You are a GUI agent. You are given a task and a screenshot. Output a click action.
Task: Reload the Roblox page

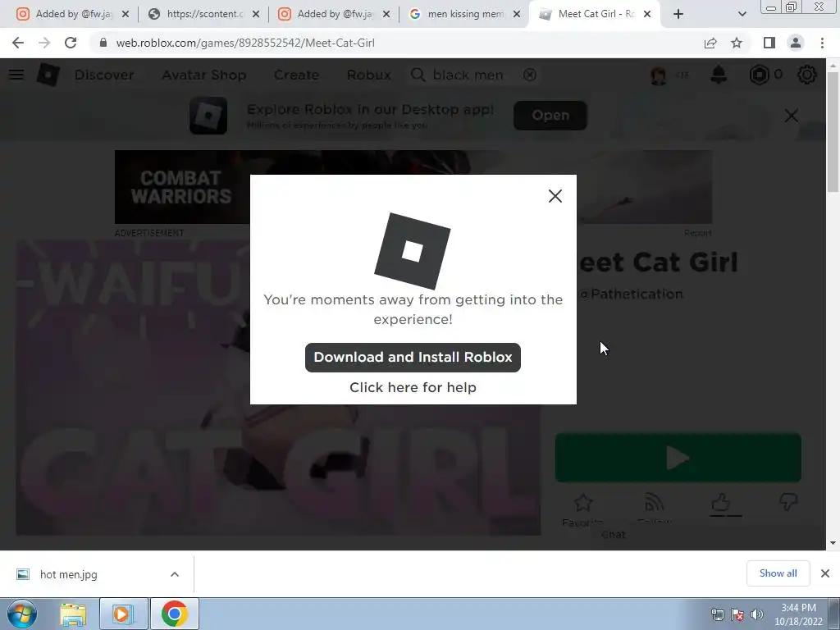(71, 43)
